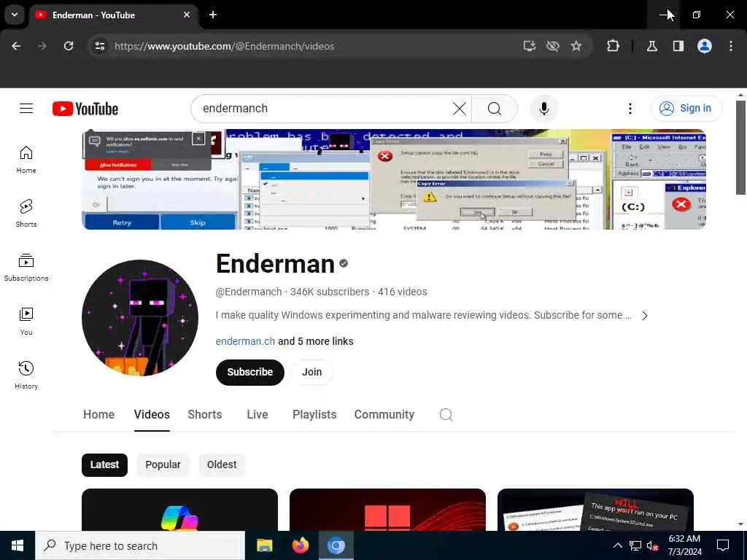
Task: Open Chrome Labs flask icon
Action: point(652,46)
